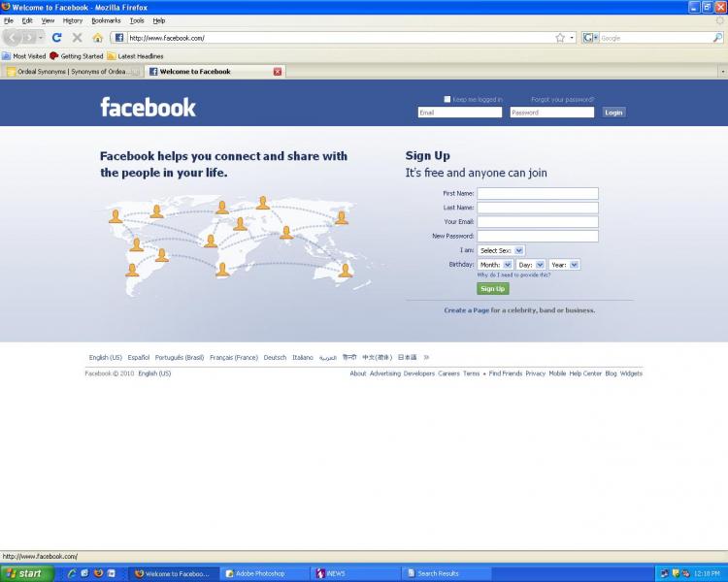The height and width of the screenshot is (582, 728).
Task: Toggle Keep me logged in checkbox
Action: (447, 99)
